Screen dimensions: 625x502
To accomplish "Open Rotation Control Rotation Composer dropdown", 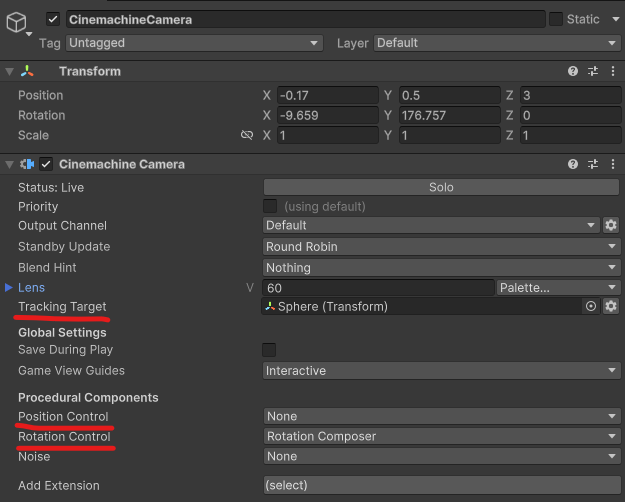I will coord(442,436).
